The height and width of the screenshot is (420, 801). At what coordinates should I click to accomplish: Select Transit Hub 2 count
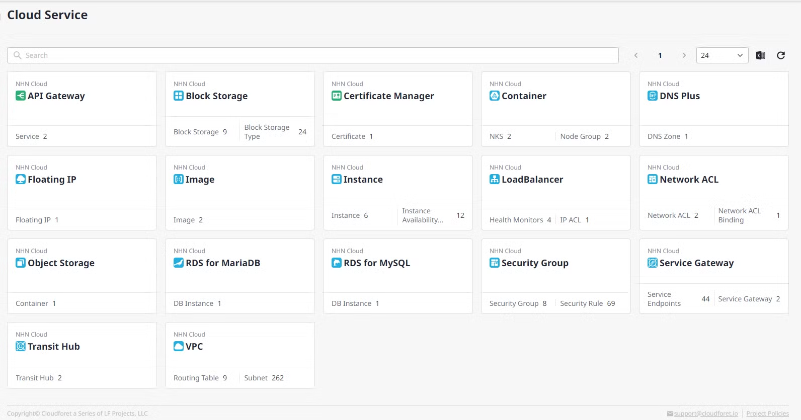point(38,378)
